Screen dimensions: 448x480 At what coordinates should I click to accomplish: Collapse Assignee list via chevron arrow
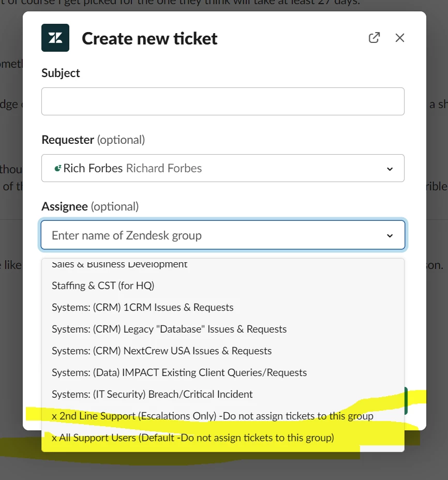point(390,236)
